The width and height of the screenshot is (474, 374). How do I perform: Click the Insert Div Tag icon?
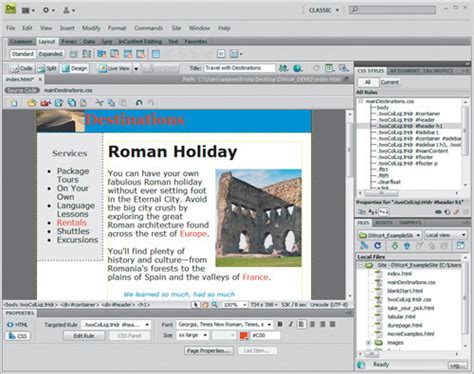click(74, 54)
